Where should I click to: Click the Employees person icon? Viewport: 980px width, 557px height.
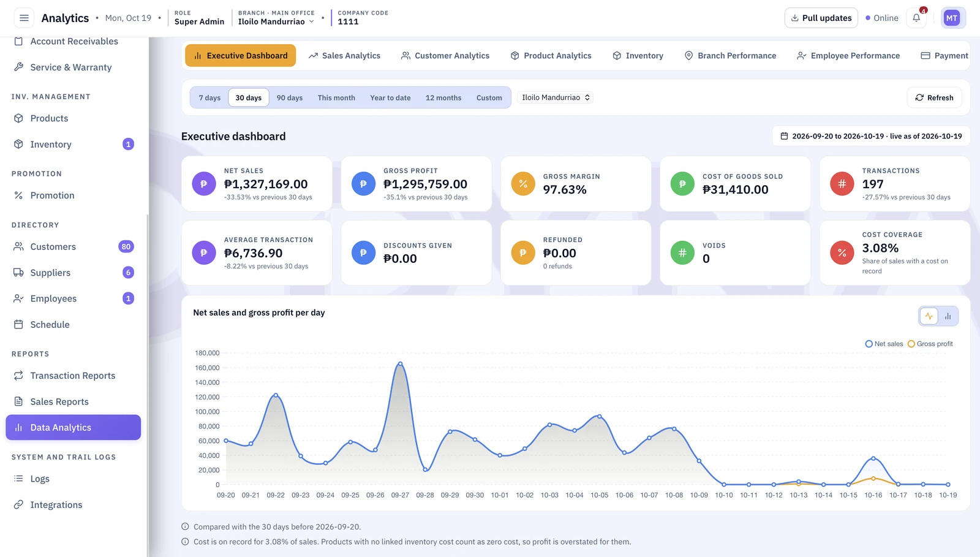coord(18,298)
